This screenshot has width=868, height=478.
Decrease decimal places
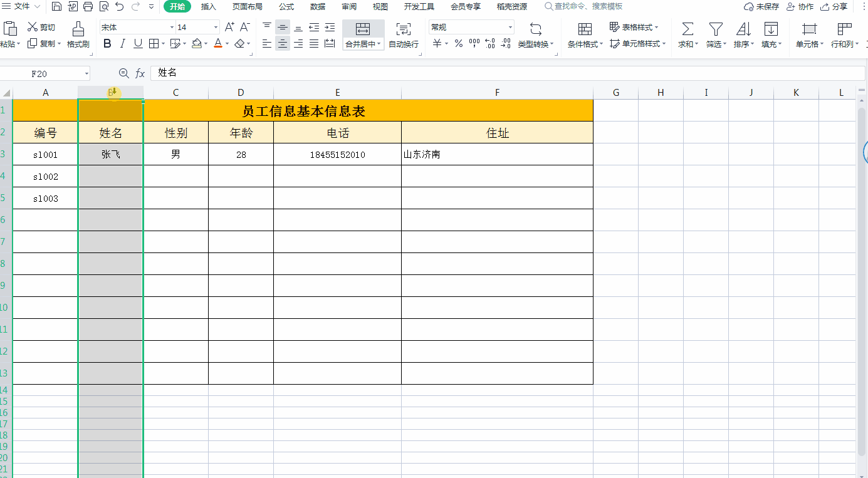(506, 44)
